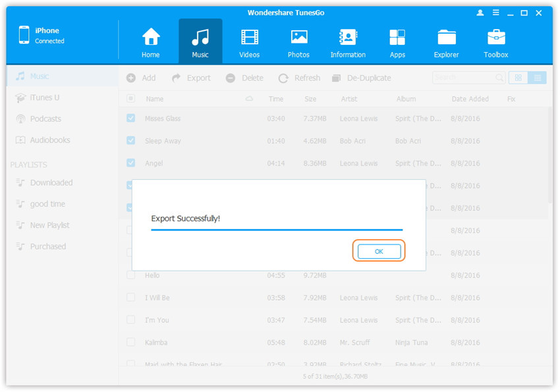Toggle the Kalimba song checkbox
Image resolution: width=560 pixels, height=392 pixels.
point(130,343)
